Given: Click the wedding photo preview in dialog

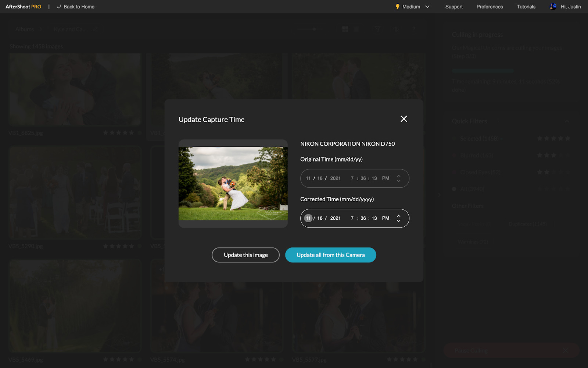Looking at the screenshot, I should point(233,184).
